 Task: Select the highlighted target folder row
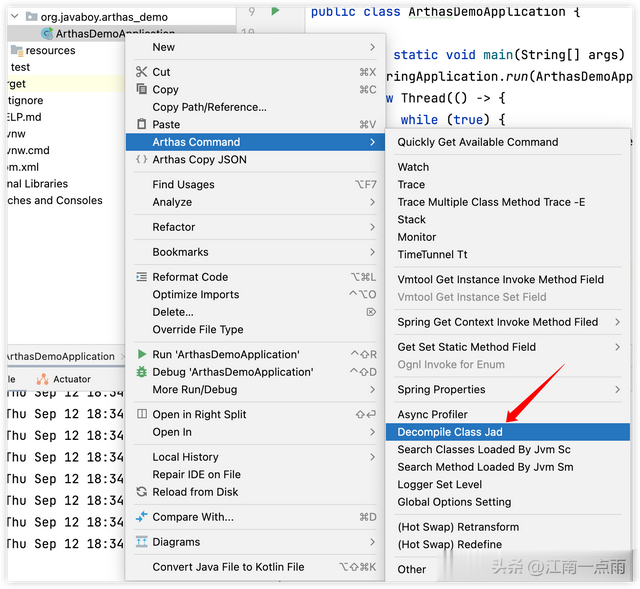pyautogui.click(x=65, y=84)
